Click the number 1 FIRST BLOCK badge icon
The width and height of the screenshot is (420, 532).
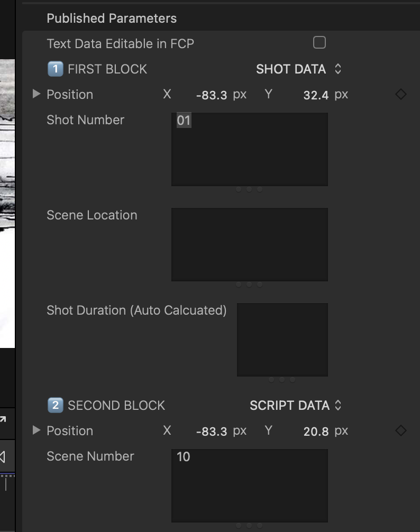(56, 69)
